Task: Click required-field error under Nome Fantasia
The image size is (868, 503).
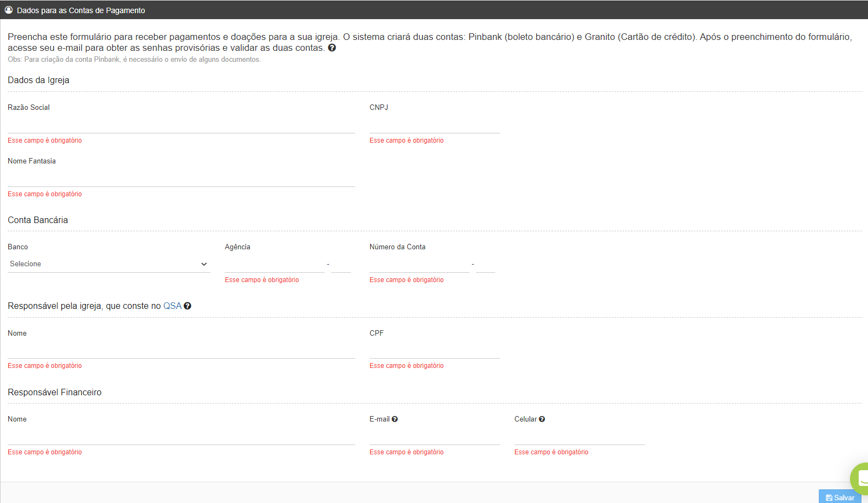Action: pyautogui.click(x=45, y=194)
